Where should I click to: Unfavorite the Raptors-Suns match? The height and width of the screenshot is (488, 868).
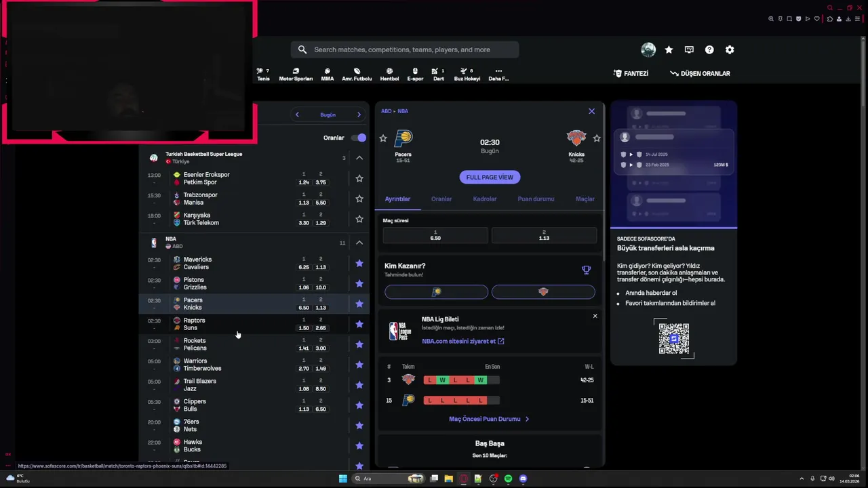[359, 324]
